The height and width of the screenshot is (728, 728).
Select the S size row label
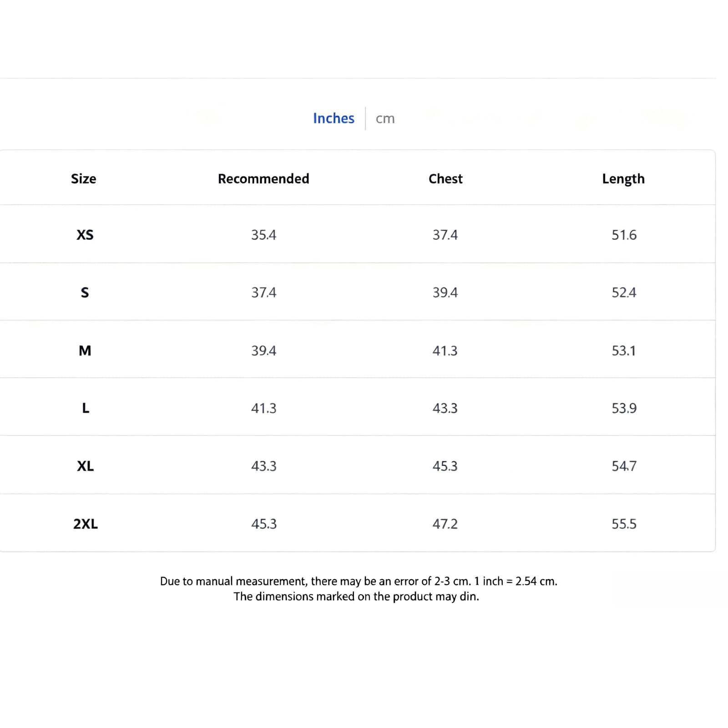[85, 292]
